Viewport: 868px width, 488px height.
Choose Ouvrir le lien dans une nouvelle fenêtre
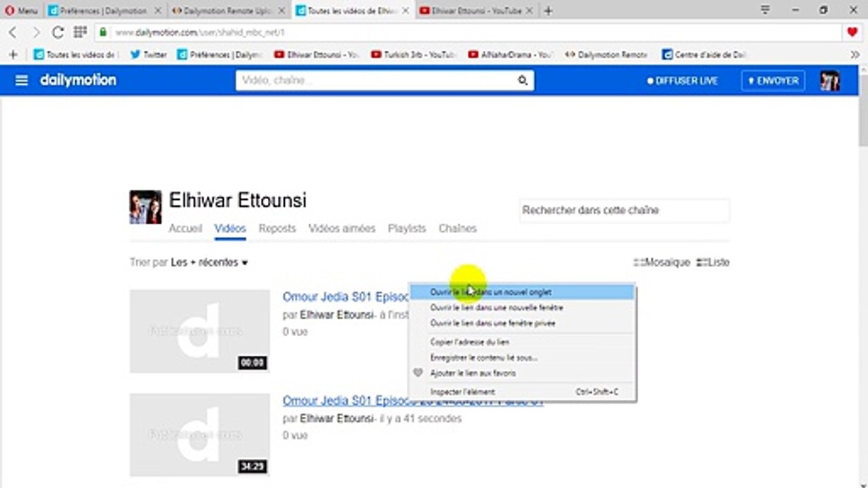[522, 308]
